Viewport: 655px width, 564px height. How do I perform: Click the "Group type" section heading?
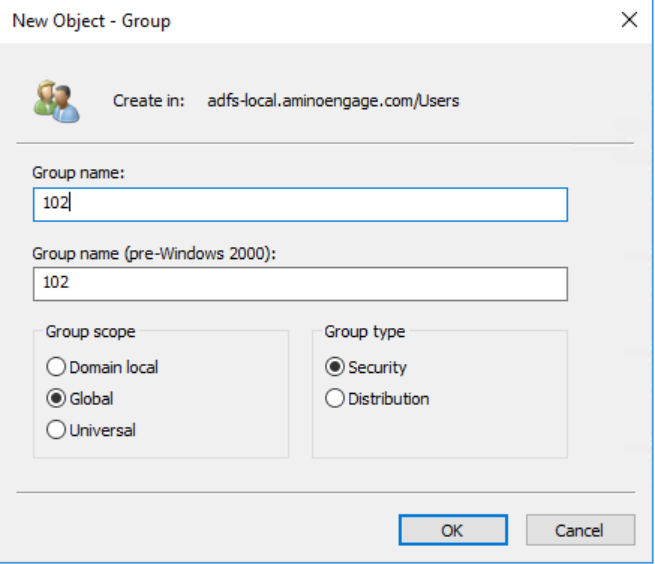pyautogui.click(x=365, y=332)
